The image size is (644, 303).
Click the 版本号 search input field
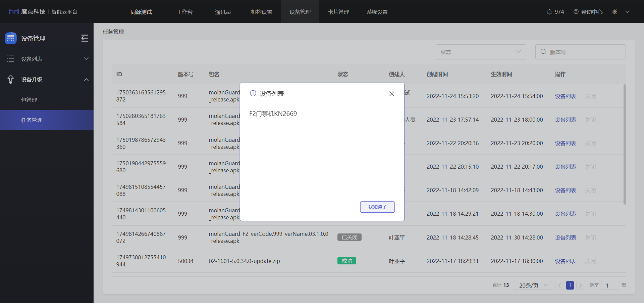pyautogui.click(x=580, y=52)
